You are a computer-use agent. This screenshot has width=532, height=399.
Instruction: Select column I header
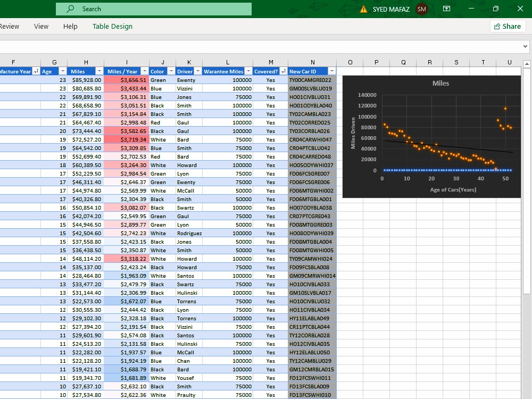pos(127,62)
